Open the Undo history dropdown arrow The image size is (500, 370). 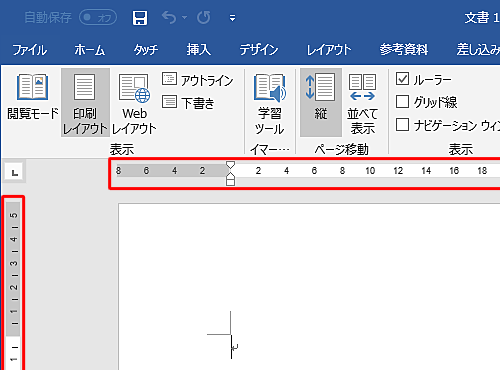click(184, 17)
